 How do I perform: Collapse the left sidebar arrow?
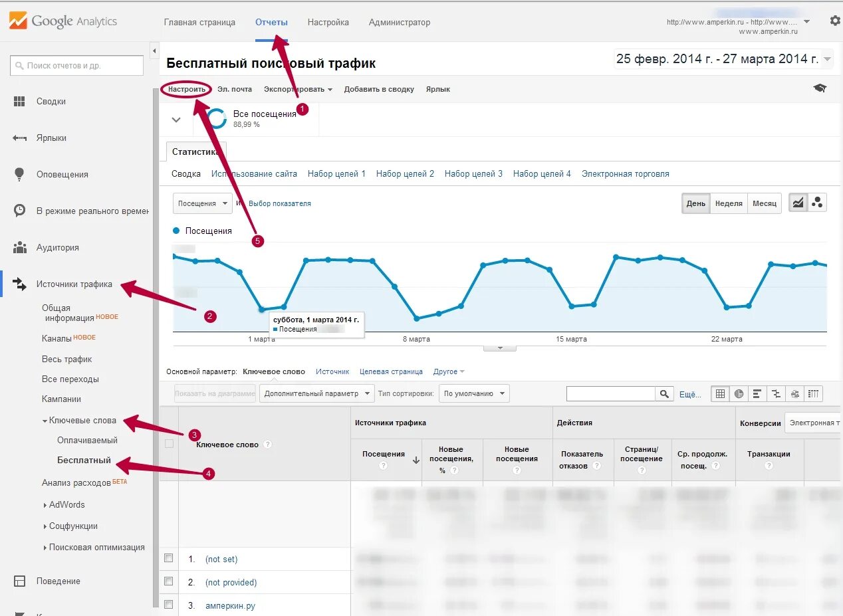pyautogui.click(x=154, y=51)
